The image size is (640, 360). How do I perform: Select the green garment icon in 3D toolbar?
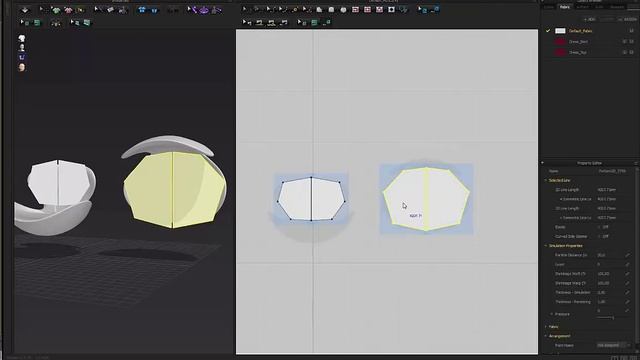(57, 10)
